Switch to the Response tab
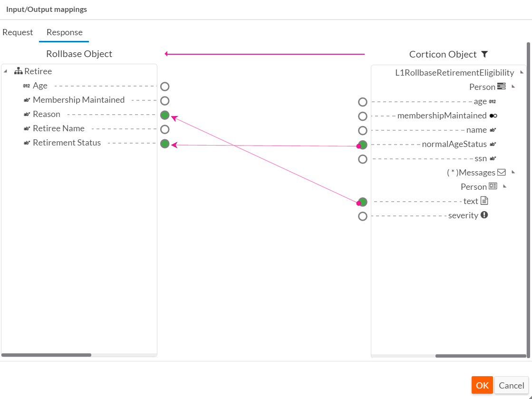532x399 pixels. point(65,32)
